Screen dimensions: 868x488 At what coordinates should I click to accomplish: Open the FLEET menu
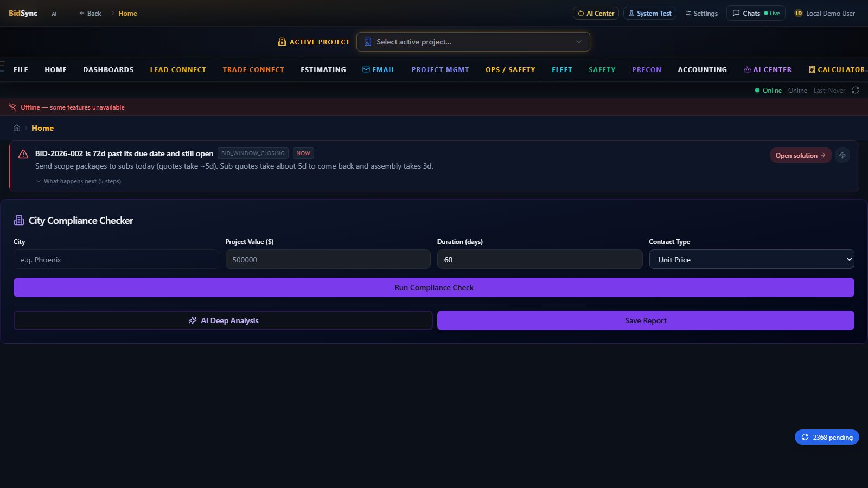[562, 69]
